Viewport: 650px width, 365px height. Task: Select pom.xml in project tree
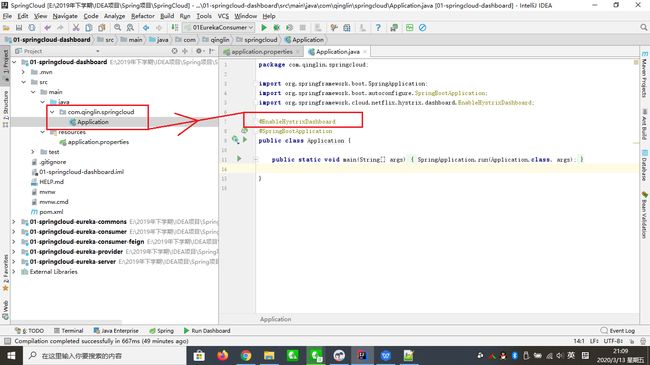tap(51, 212)
